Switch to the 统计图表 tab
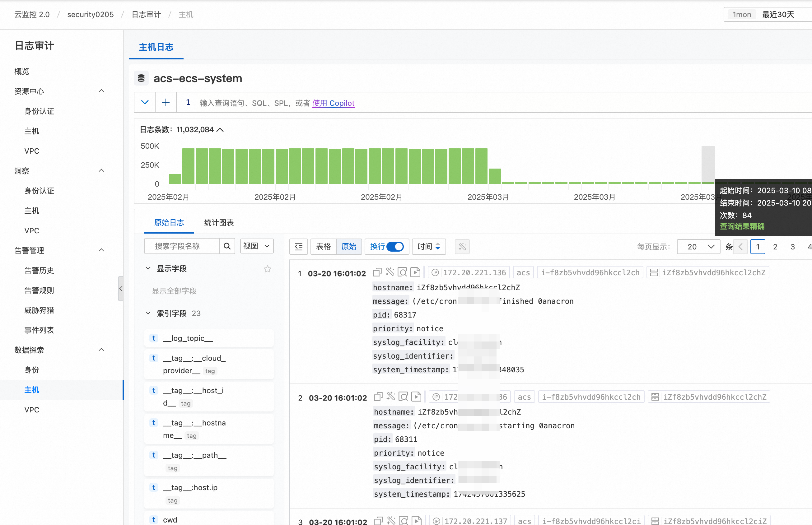812x525 pixels. [x=219, y=223]
